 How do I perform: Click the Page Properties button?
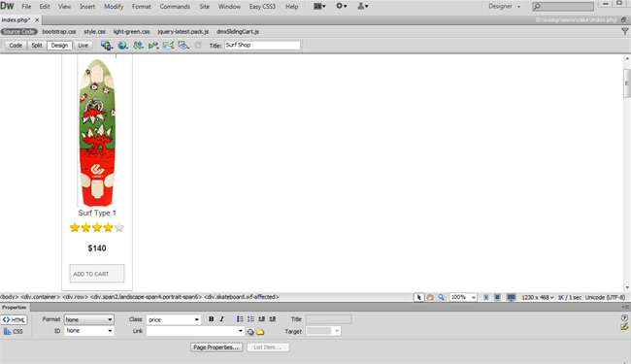(x=216, y=347)
